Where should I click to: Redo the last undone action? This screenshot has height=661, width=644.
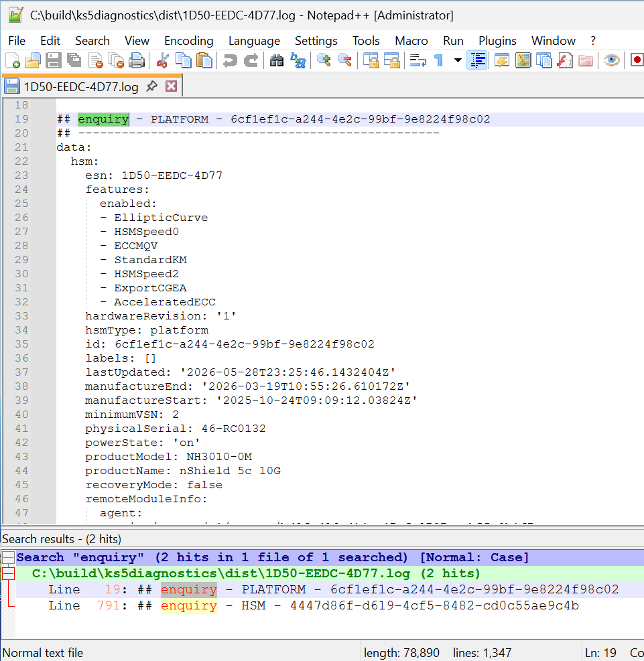pos(251,61)
